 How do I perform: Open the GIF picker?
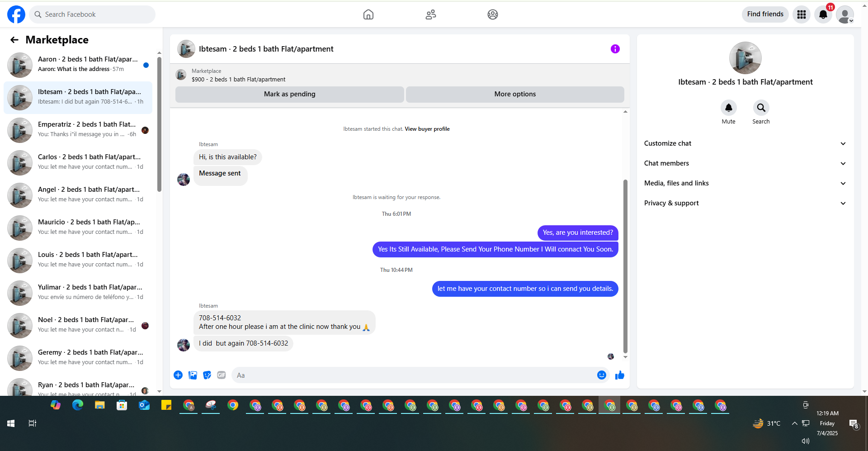222,375
